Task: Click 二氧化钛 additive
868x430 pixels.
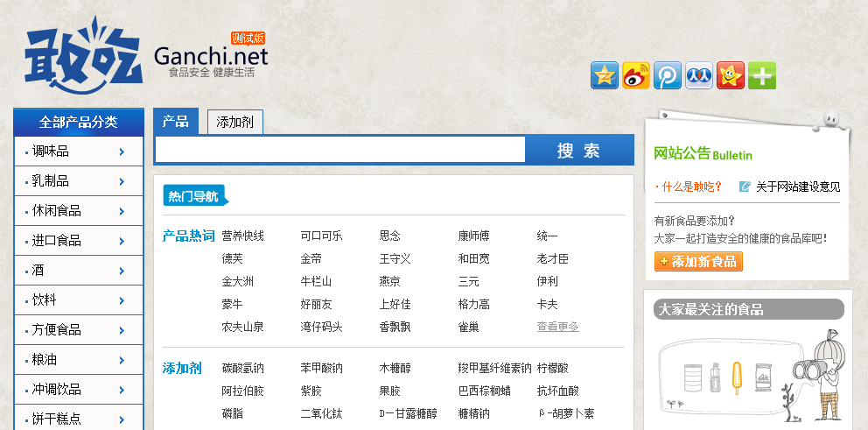Action: (322, 413)
